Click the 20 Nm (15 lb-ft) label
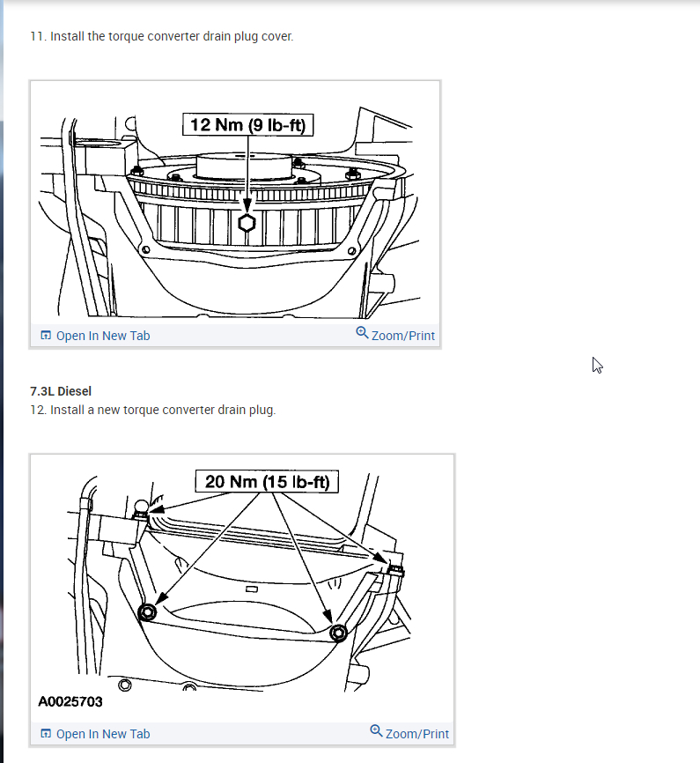Image resolution: width=700 pixels, height=763 pixels. click(267, 482)
